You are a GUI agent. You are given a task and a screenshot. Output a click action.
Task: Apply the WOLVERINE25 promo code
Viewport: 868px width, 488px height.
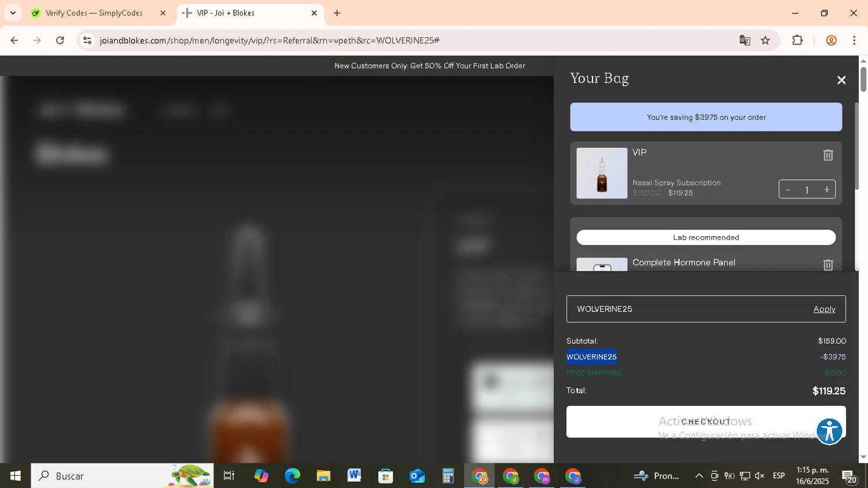[824, 309]
